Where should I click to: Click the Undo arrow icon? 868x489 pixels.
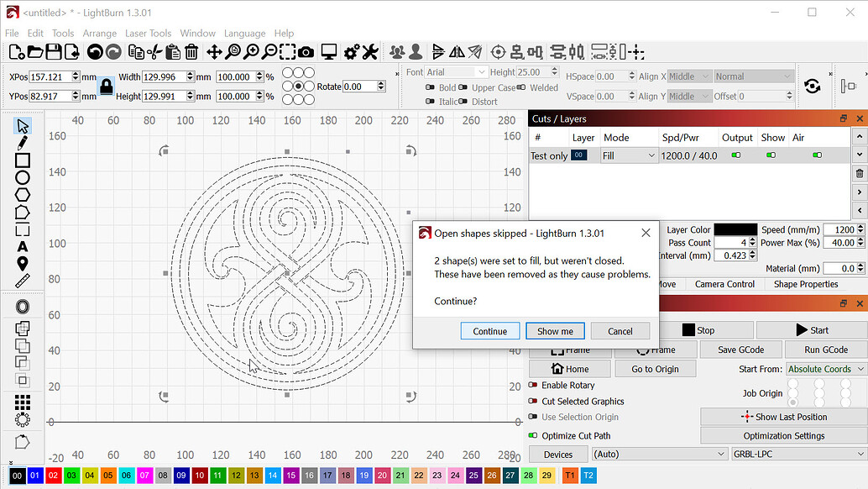click(94, 52)
